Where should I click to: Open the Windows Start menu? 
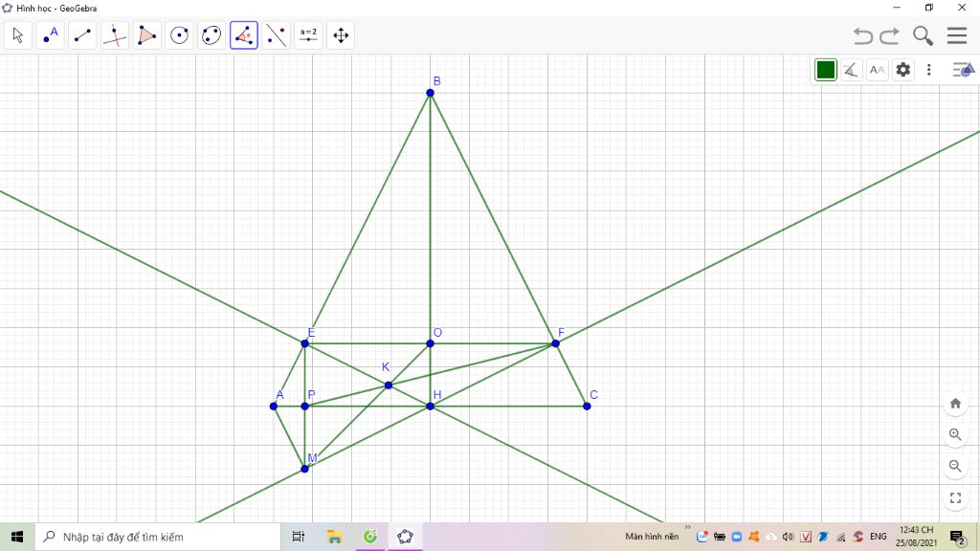tap(17, 537)
